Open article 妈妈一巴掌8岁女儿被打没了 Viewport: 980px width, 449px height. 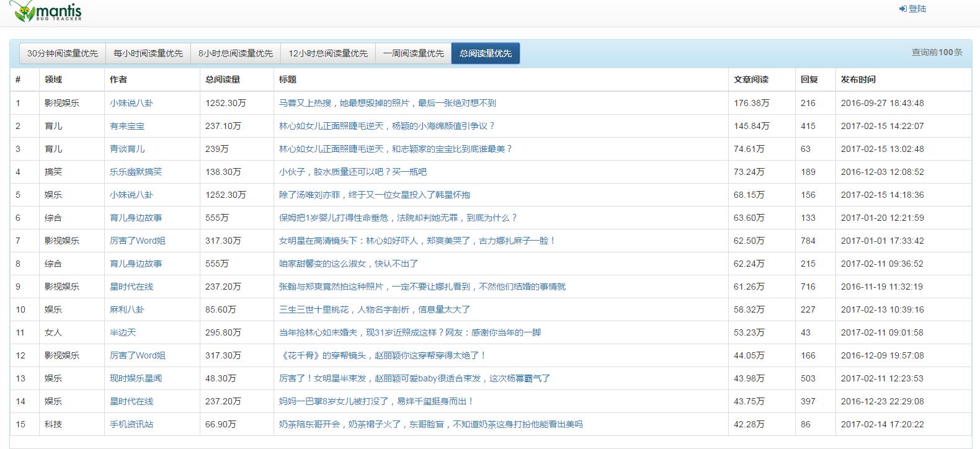coord(376,401)
